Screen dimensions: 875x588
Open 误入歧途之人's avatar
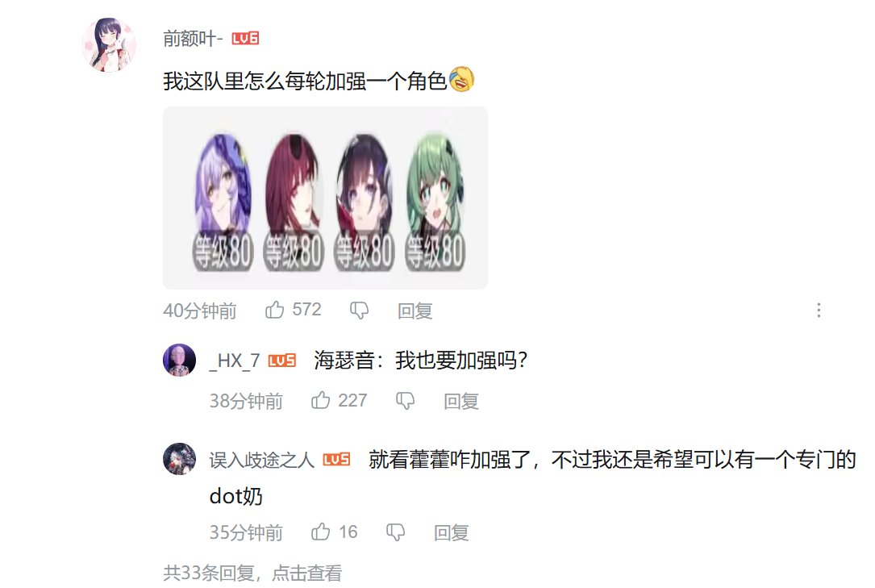click(179, 459)
